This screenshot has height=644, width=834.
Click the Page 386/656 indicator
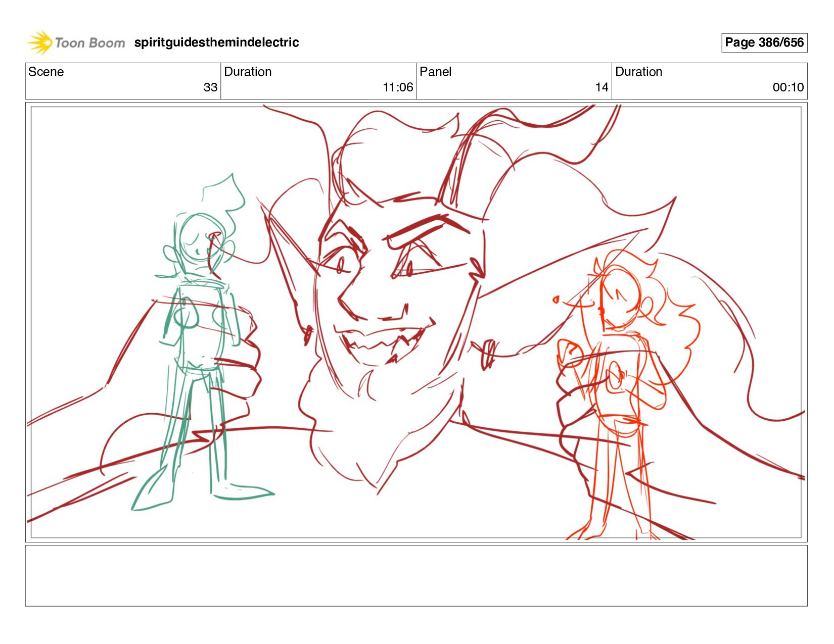[764, 42]
